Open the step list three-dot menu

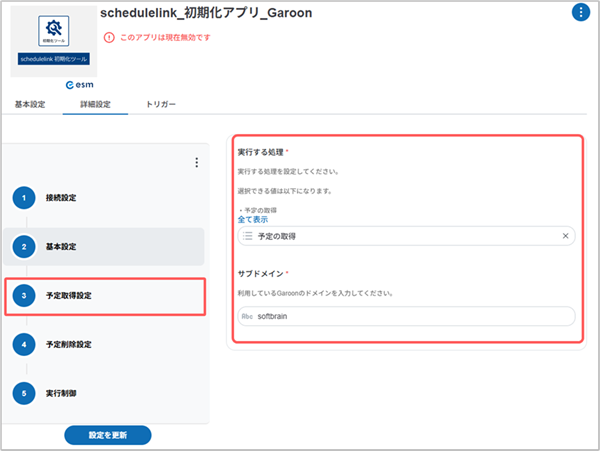(x=196, y=163)
